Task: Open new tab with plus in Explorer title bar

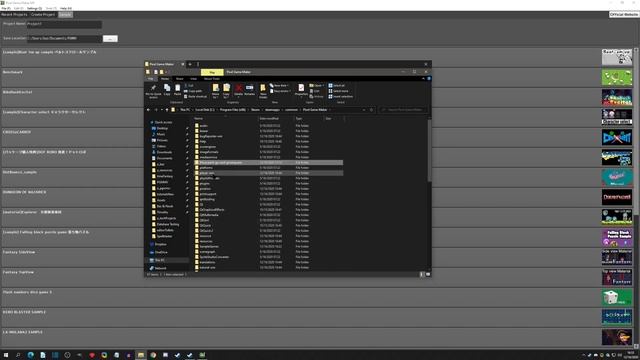Action: 190,64
